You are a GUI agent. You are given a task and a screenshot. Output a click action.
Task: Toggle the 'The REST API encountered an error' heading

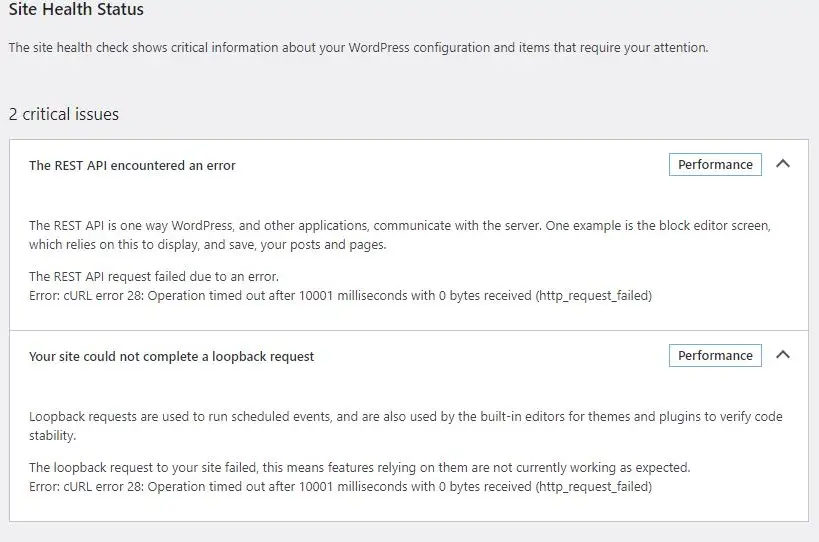[132, 166]
